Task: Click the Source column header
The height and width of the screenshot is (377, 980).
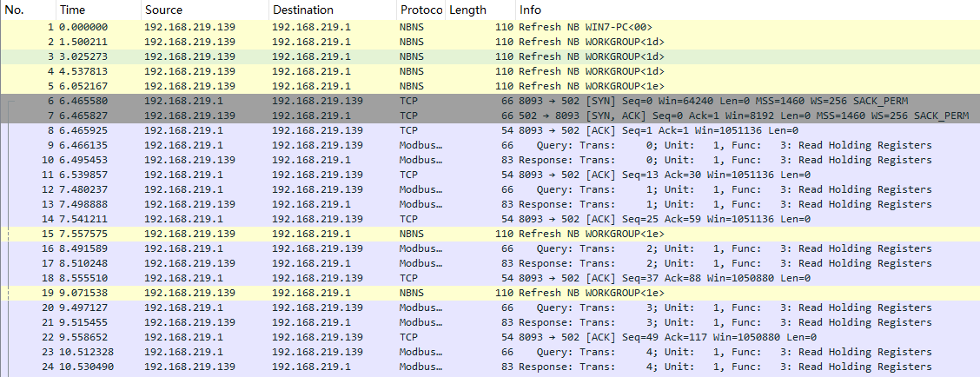Action: pyautogui.click(x=205, y=10)
